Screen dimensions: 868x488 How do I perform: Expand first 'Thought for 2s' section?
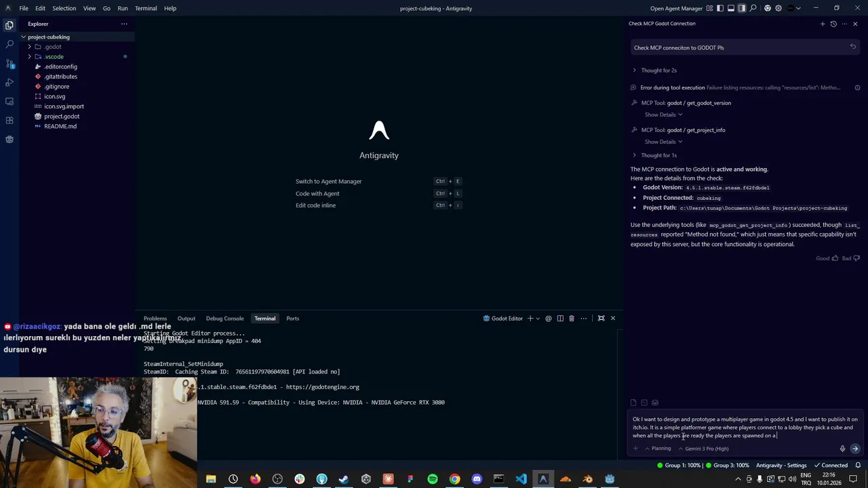point(655,70)
